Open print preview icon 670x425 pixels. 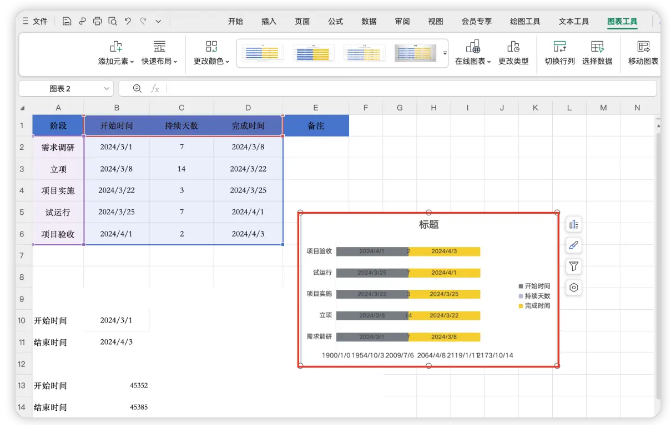(x=113, y=21)
